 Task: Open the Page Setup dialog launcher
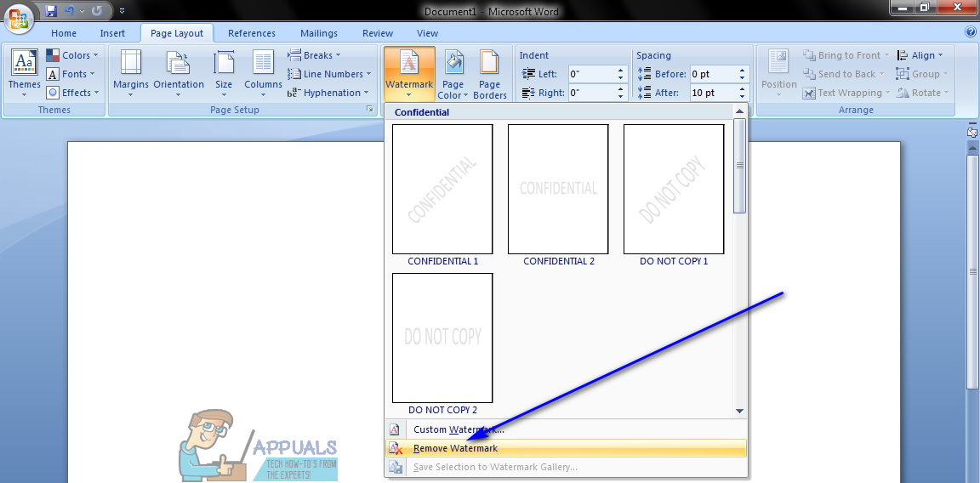click(x=369, y=110)
